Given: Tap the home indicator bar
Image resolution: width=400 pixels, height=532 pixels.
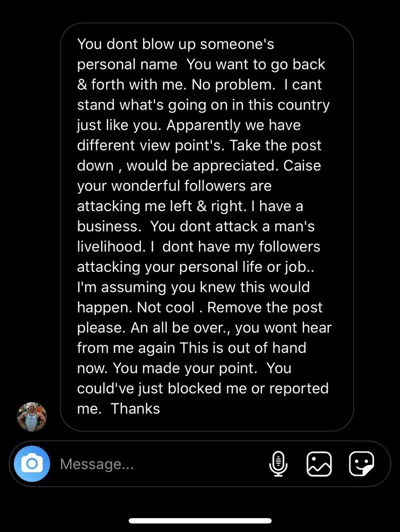Looking at the screenshot, I should (x=200, y=520).
